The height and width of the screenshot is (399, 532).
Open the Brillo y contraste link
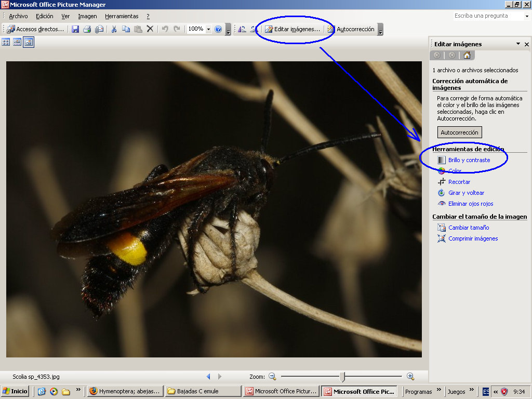pos(469,160)
